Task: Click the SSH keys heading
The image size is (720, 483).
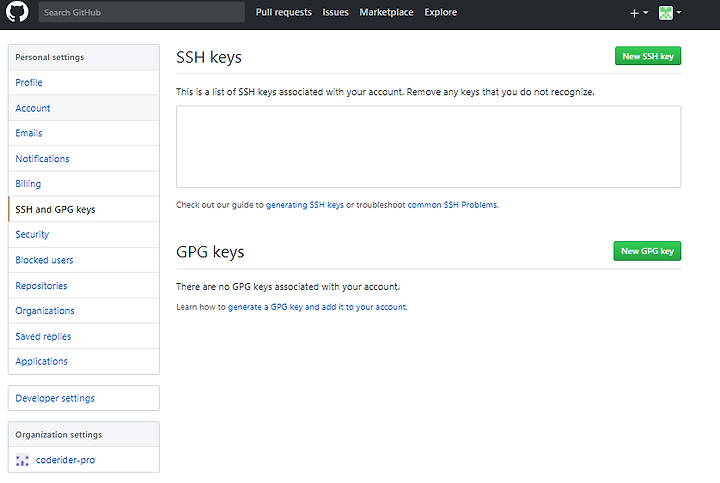Action: [x=209, y=57]
